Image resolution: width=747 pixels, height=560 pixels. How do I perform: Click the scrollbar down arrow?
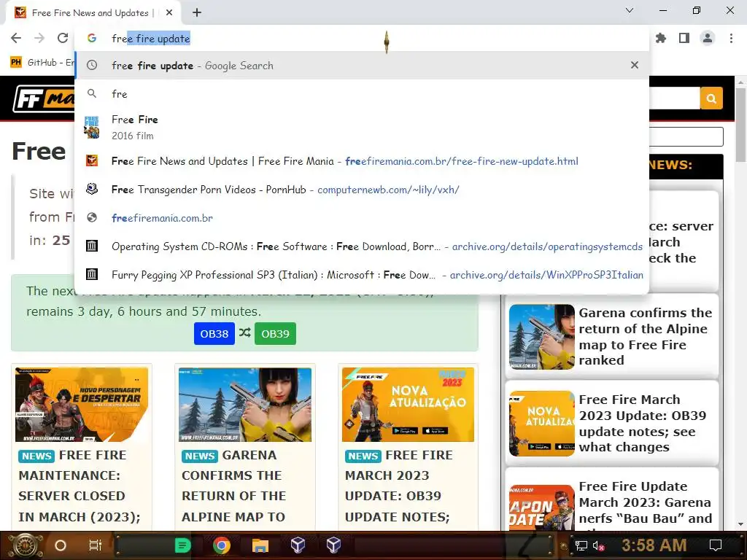pos(740,525)
